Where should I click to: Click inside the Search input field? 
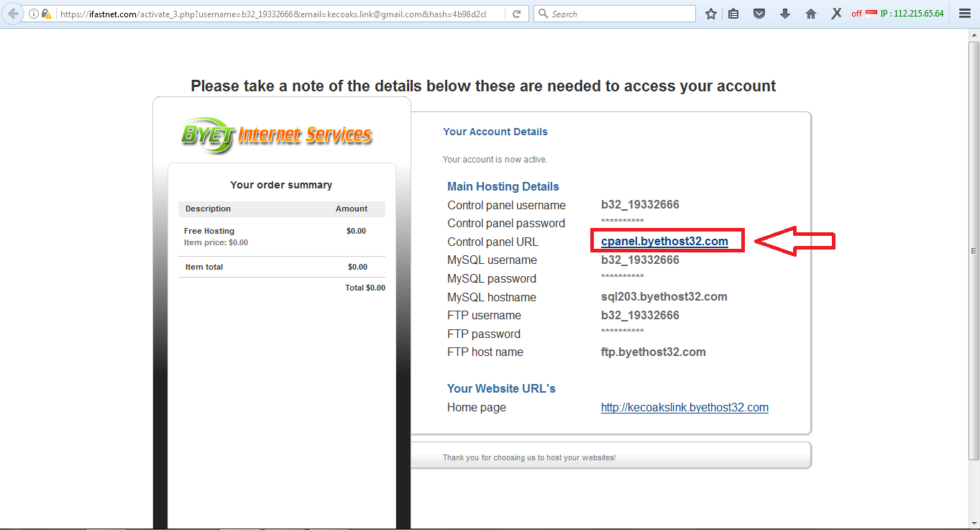pyautogui.click(x=618, y=13)
